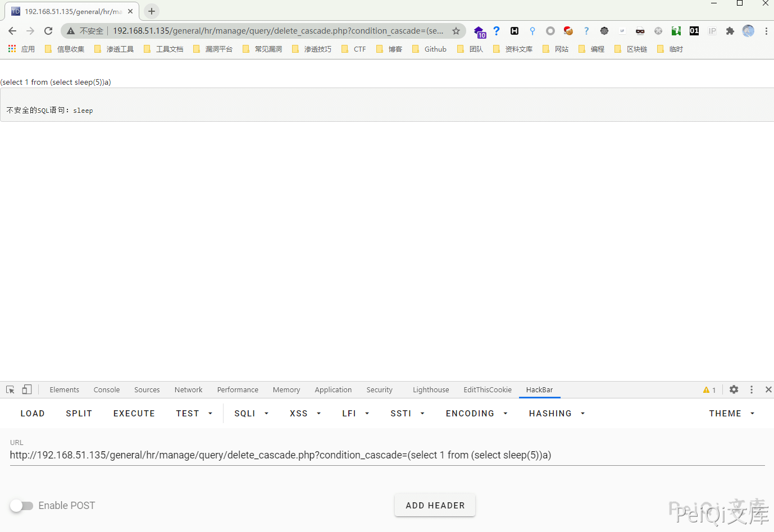
Task: Open the green puzzle question extension
Action: (x=676, y=31)
